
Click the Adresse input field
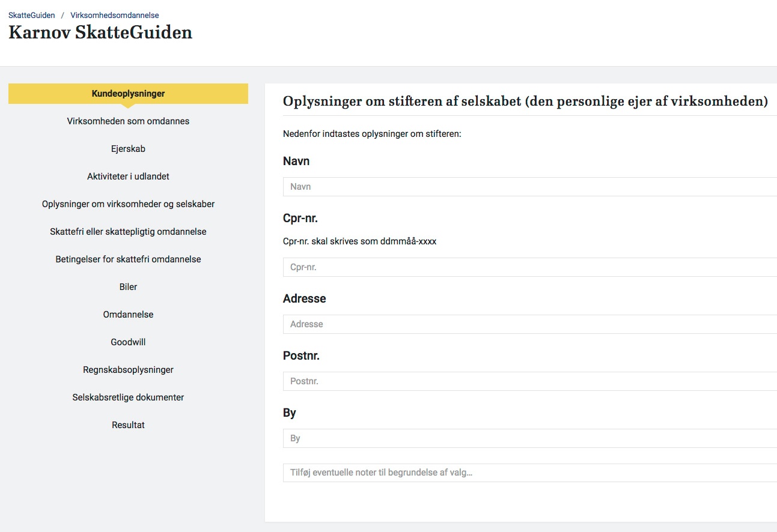point(530,324)
